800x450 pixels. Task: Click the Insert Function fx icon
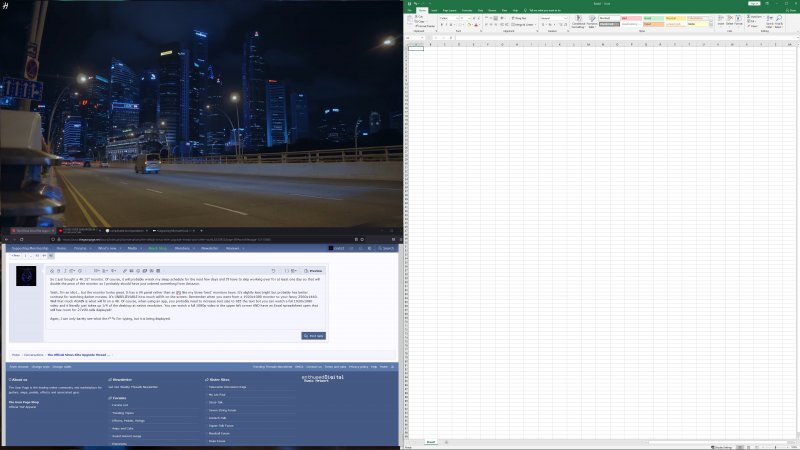pos(451,38)
